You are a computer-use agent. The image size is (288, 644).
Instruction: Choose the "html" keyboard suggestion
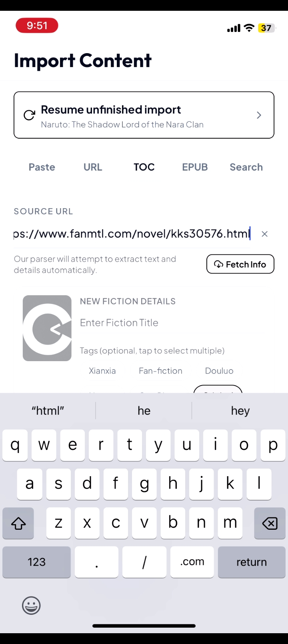coord(48,411)
